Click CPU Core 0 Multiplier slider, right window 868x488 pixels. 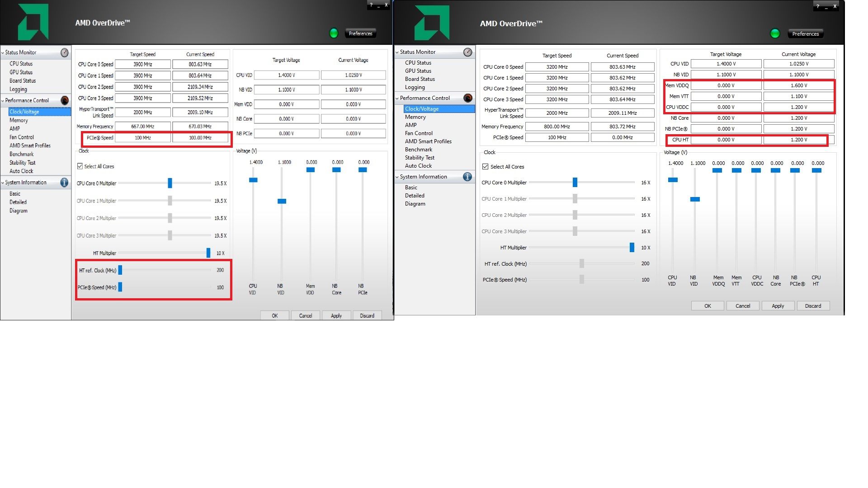(575, 182)
